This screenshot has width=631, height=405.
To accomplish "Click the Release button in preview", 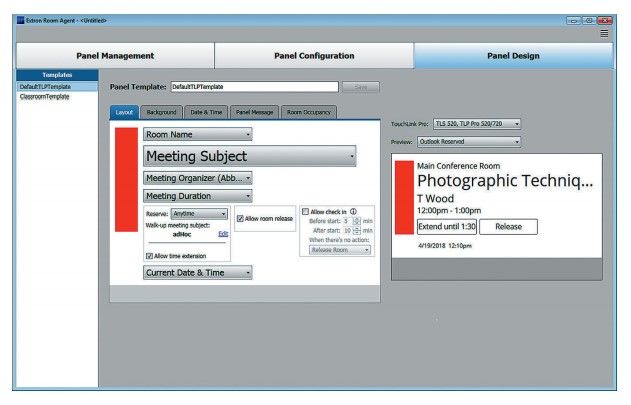I will click(508, 227).
